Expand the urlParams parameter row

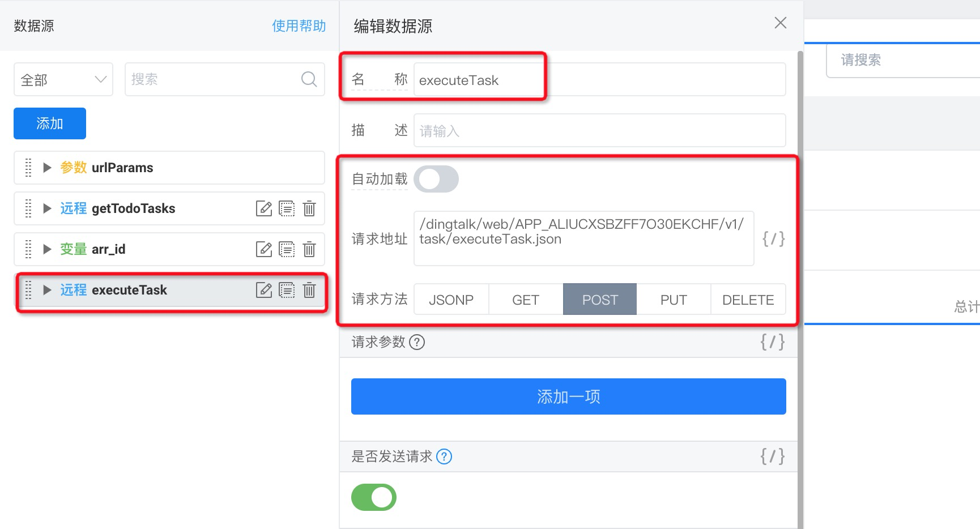[x=48, y=168]
